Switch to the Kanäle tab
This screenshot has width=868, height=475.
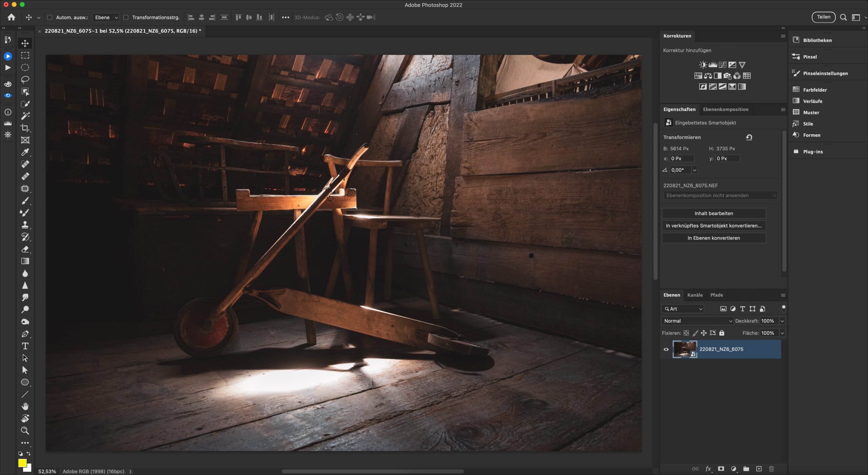695,295
